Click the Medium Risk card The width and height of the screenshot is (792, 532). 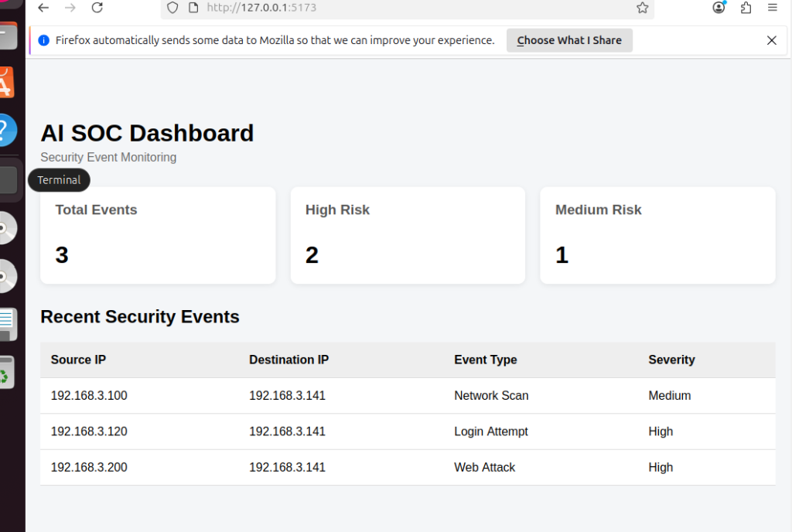[657, 235]
